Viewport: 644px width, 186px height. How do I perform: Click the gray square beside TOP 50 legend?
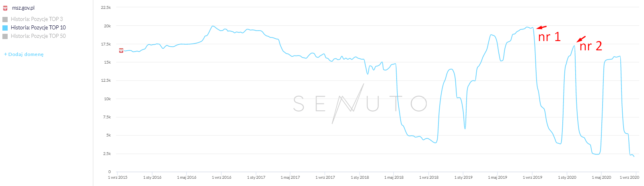pos(5,36)
